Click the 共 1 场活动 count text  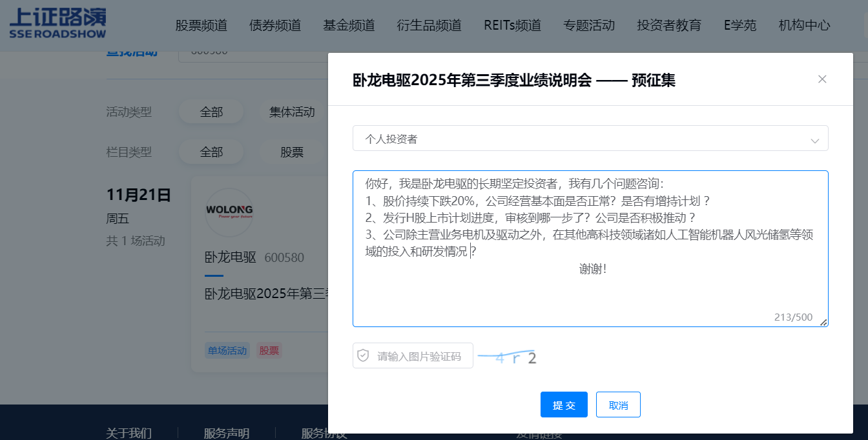click(x=136, y=241)
